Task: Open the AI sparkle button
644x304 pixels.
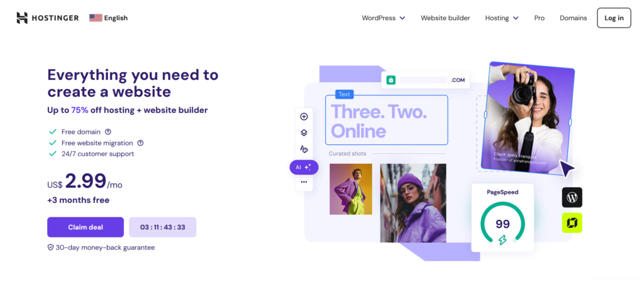Action: coord(304,167)
